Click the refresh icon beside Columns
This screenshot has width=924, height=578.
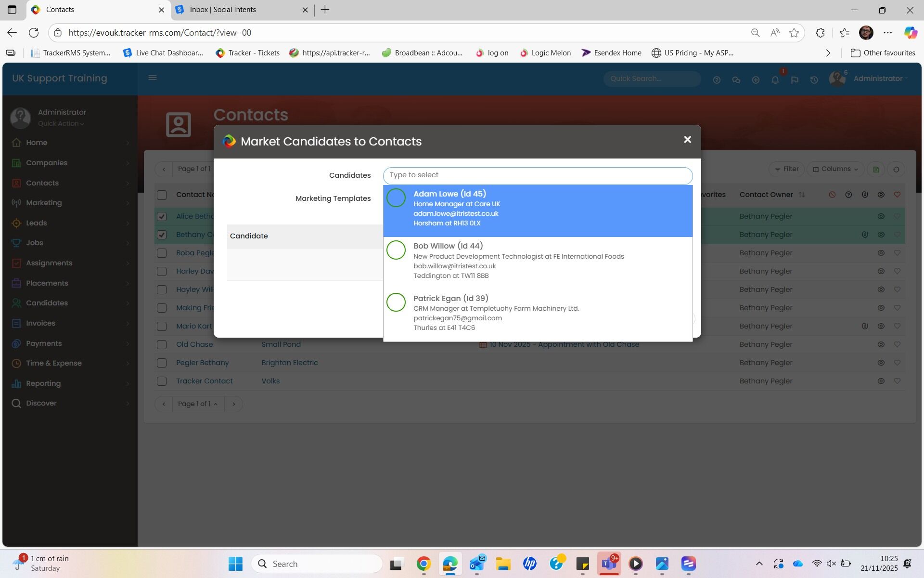[896, 170]
